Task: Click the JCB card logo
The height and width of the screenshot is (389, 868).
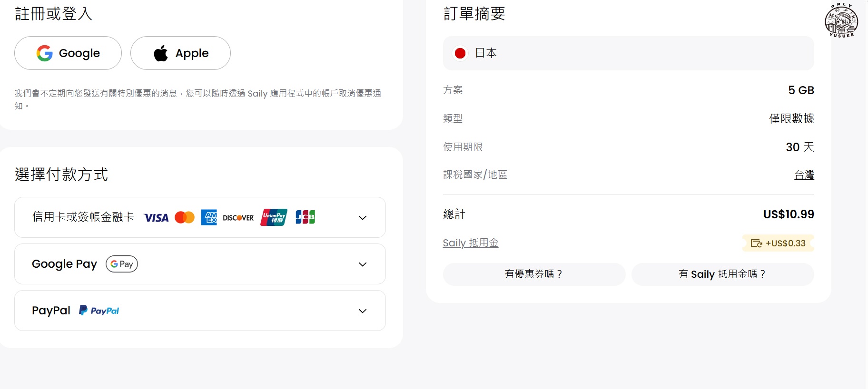Action: [305, 217]
